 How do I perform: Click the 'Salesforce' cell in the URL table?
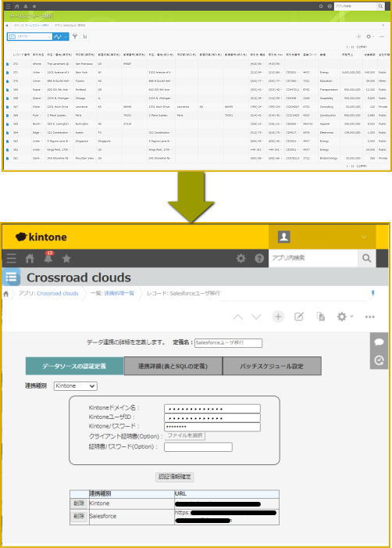coord(132,517)
